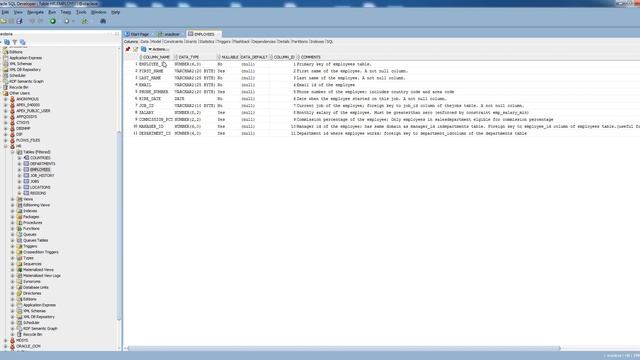This screenshot has width=640, height=360.
Task: Switch to the Triggers sub-tab
Action: 223,42
